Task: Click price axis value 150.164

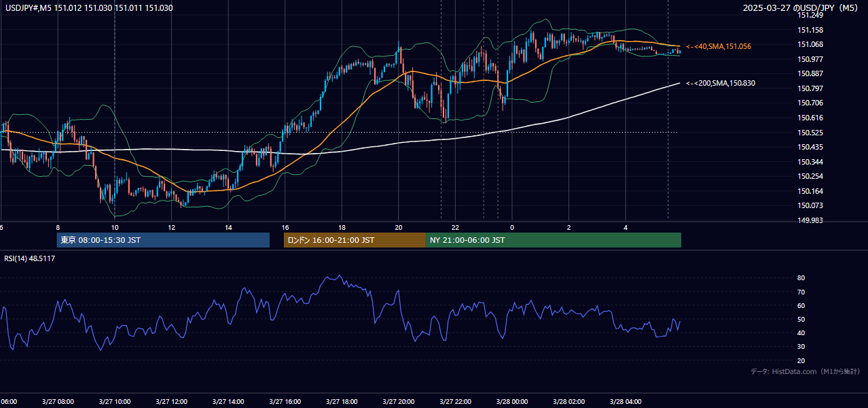Action: [810, 191]
